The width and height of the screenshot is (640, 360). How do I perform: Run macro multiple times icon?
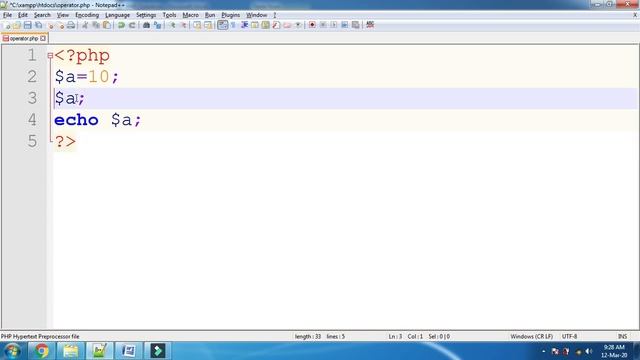pyautogui.click(x=344, y=25)
